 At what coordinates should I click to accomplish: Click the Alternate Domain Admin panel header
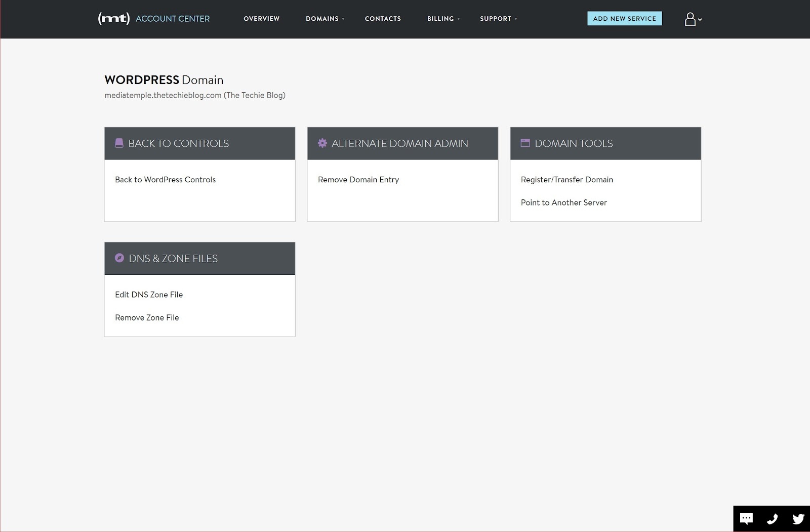[x=402, y=143]
